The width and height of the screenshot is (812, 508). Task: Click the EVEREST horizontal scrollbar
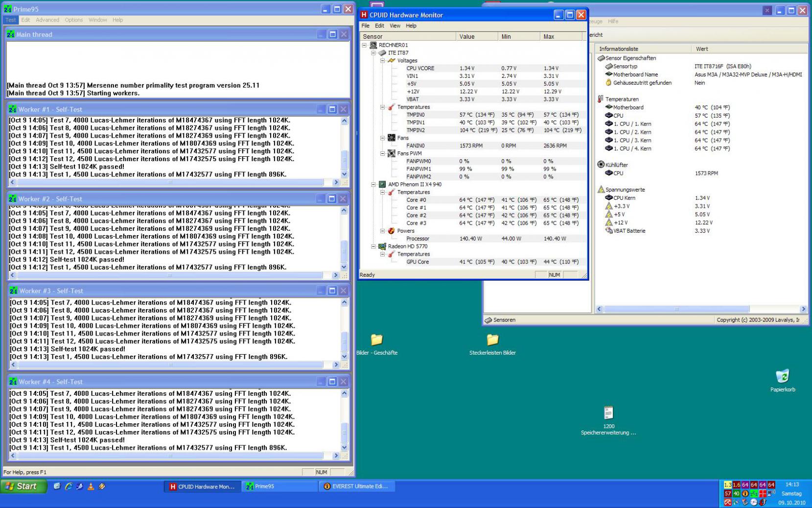tap(701, 309)
